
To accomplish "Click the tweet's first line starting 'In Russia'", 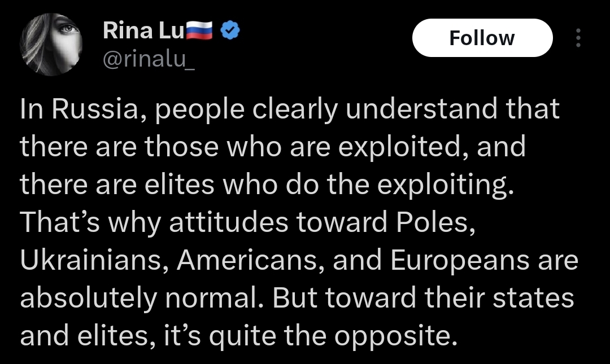I will pos(290,110).
